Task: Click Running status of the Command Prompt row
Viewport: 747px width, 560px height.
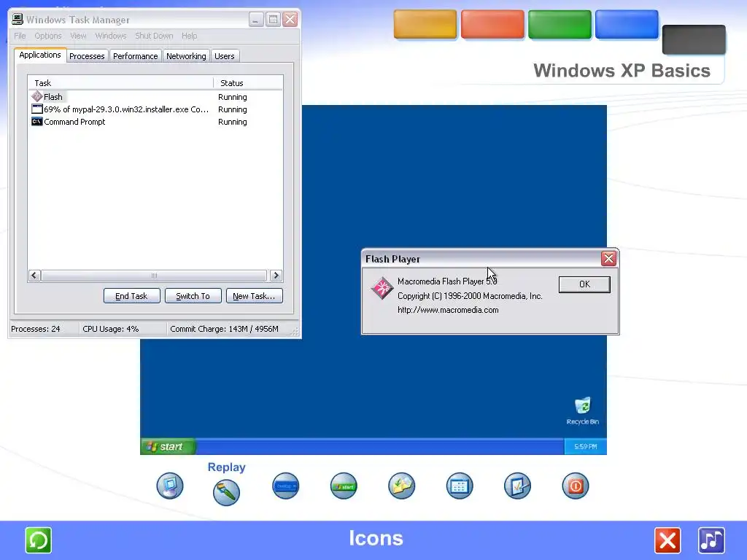Action: point(233,122)
